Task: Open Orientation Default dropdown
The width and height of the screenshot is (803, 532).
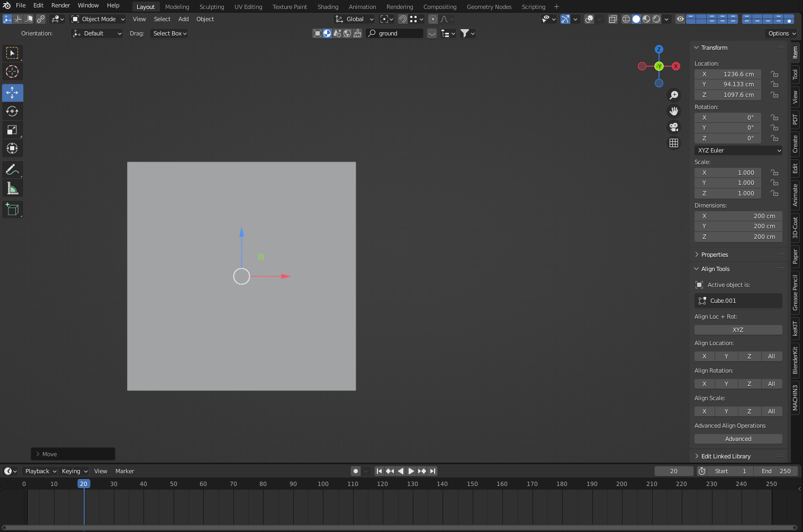Action: pyautogui.click(x=97, y=33)
